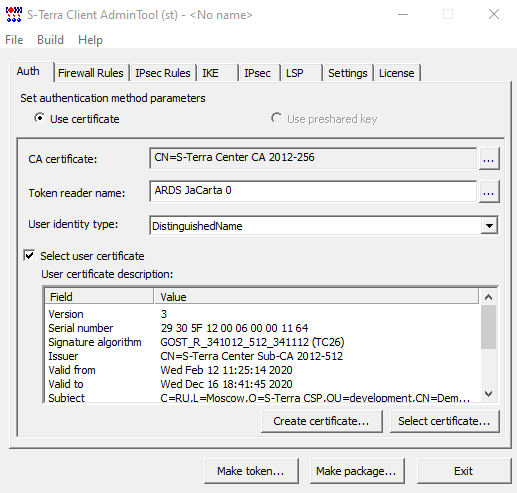The image size is (517, 493).
Task: Click the Exit button
Action: pos(464,471)
